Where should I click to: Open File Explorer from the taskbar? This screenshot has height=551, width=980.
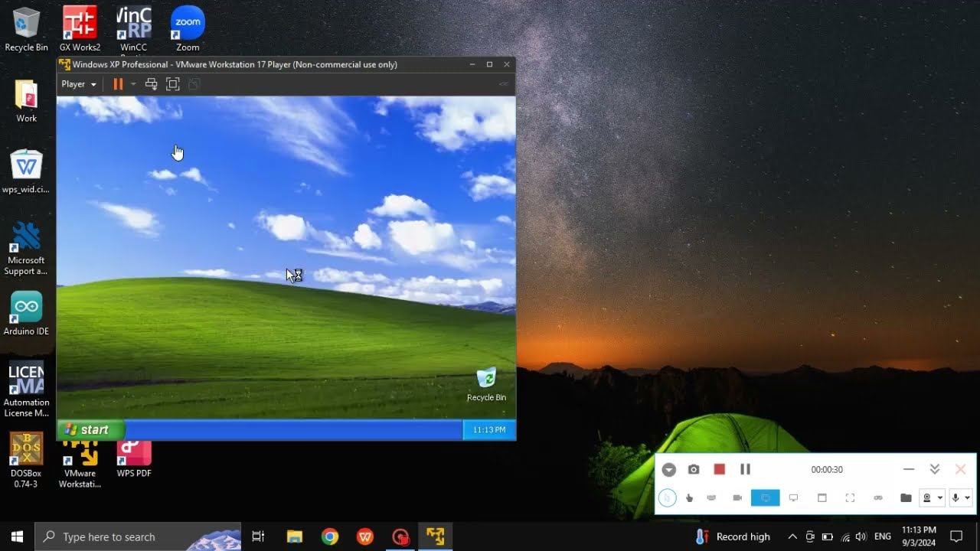tap(295, 536)
